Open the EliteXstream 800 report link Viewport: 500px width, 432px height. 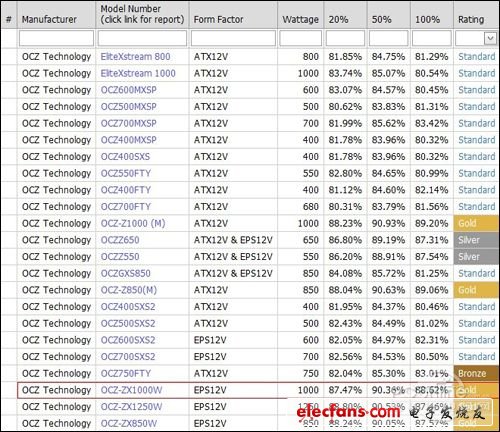click(135, 57)
